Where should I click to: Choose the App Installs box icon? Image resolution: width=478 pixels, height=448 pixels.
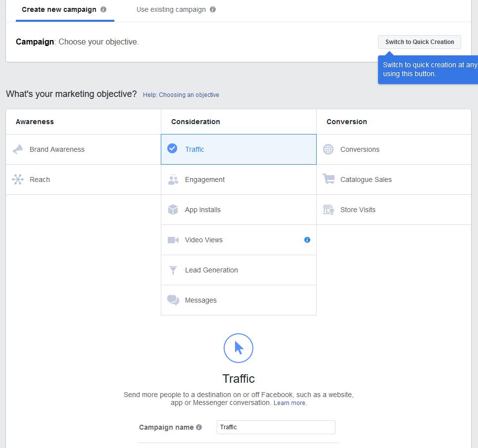[174, 210]
